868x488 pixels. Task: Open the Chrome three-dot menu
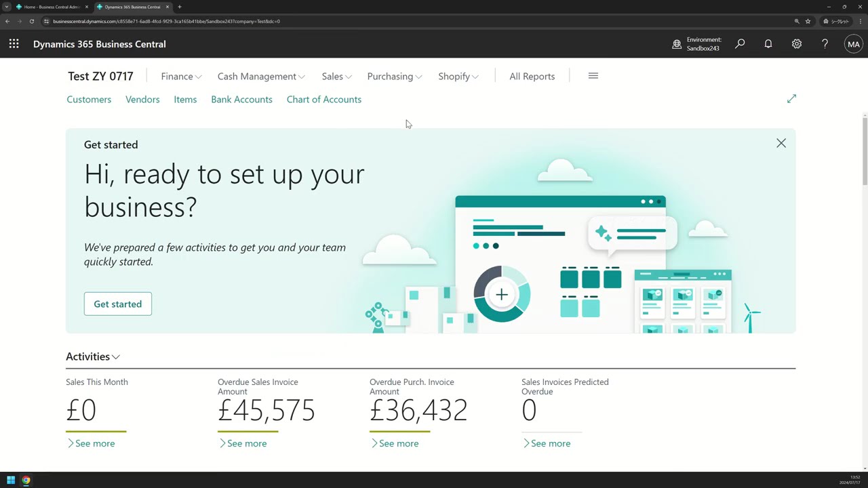click(860, 21)
